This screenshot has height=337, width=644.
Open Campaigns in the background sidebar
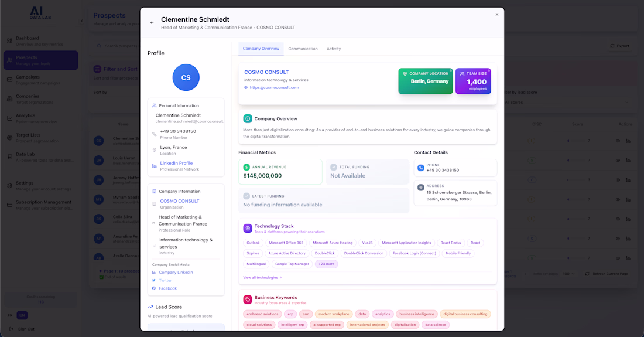tap(40, 80)
